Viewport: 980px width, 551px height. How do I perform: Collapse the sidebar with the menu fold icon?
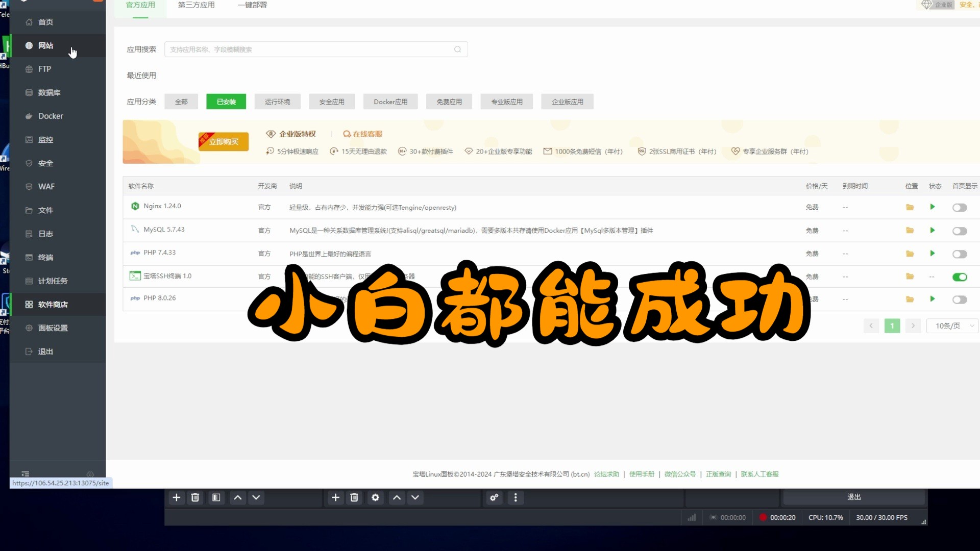26,474
